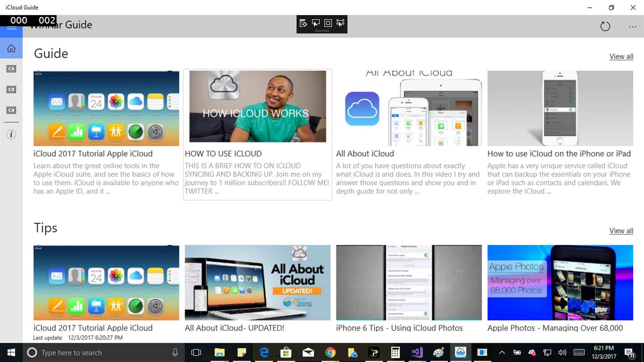
Task: Select the Guide title 'iCloud 2017 Tutorial Apple iCloud'
Action: coord(93,154)
